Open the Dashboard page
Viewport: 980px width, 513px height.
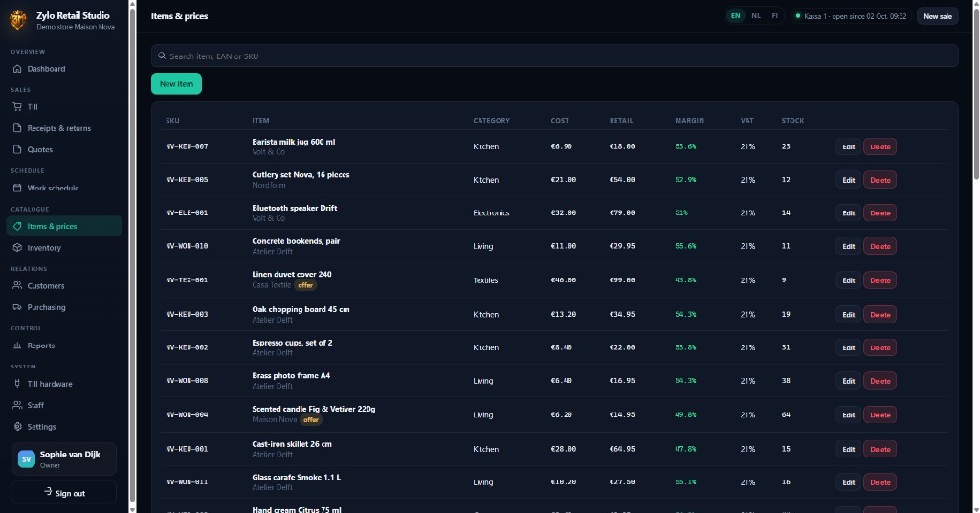tap(64, 69)
